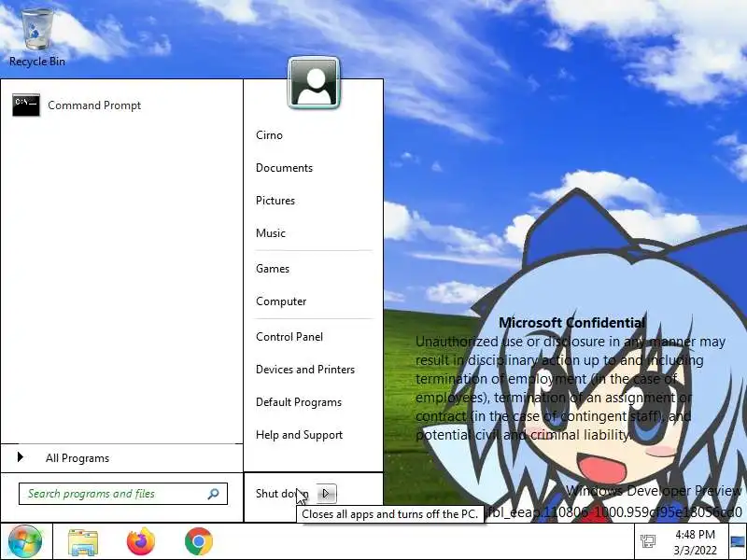This screenshot has width=747, height=560.
Task: Click the clock showing 4:48 PM
Action: pyautogui.click(x=695, y=534)
